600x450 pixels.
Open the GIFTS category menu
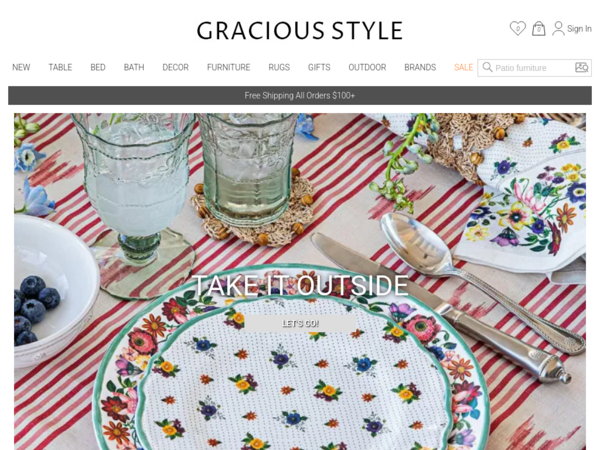(x=319, y=67)
